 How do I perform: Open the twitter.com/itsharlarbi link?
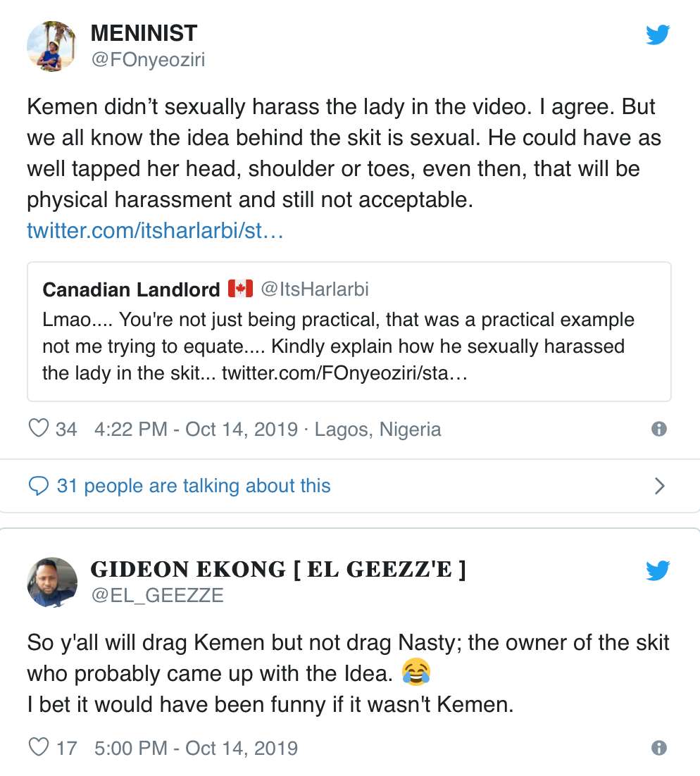[x=155, y=231]
